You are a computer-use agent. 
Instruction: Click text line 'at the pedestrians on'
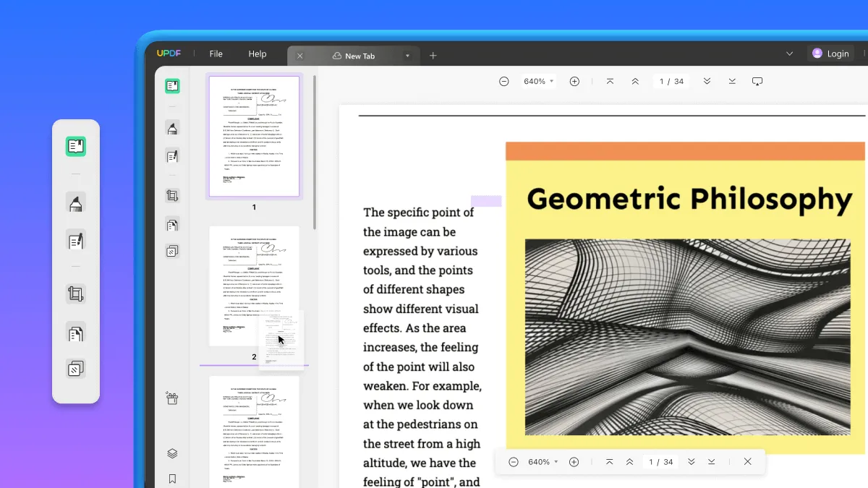pos(420,424)
